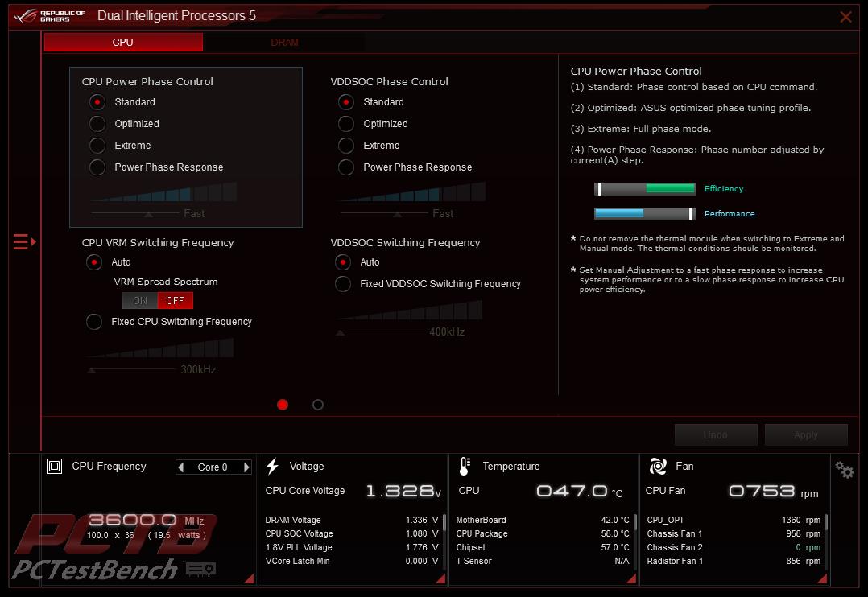Expand the CPU Frequency panel corner triangle
Screen dimensions: 868x597
(249, 578)
